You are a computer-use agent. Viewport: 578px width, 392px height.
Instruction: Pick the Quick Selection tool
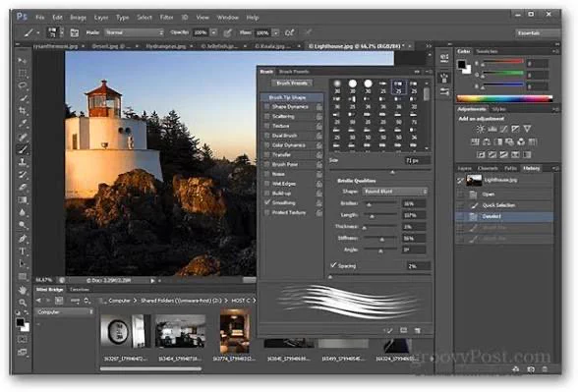click(22, 98)
